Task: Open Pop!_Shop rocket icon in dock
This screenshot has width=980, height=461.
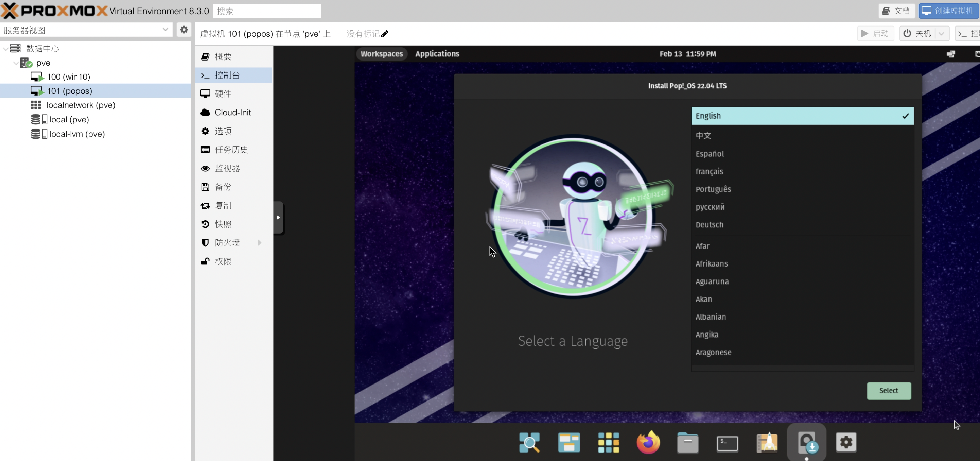Action: pos(767,442)
